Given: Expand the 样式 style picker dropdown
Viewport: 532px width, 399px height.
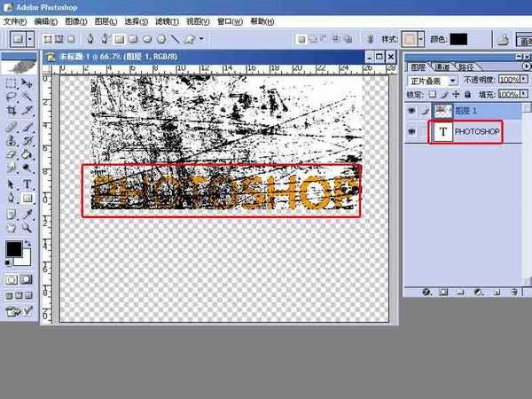Looking at the screenshot, I should point(424,39).
